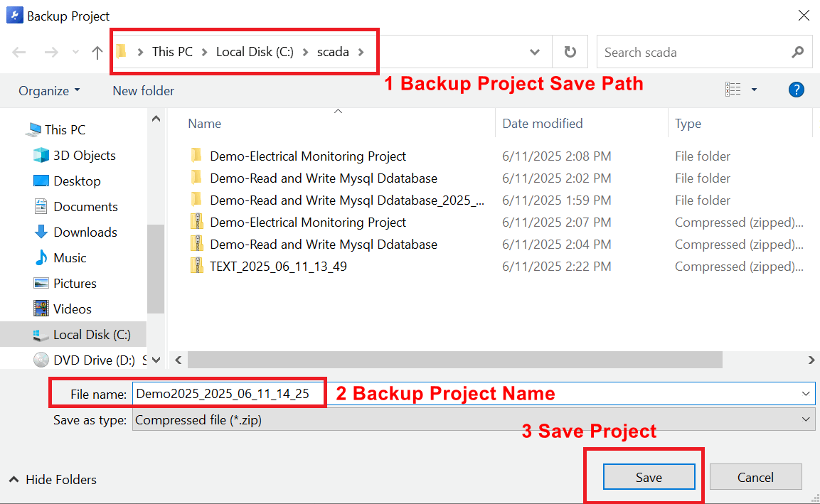Image resolution: width=820 pixels, height=504 pixels.
Task: Open the more view options dropdown
Action: point(754,90)
